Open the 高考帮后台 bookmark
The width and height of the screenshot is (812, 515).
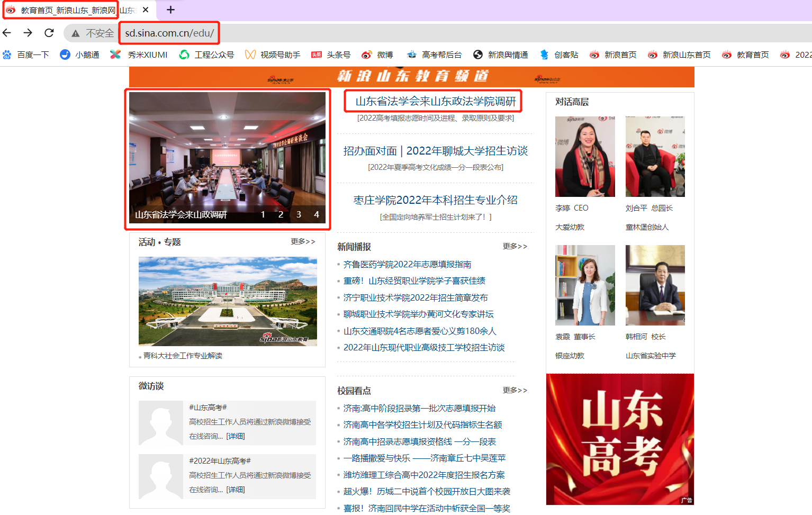tap(434, 55)
